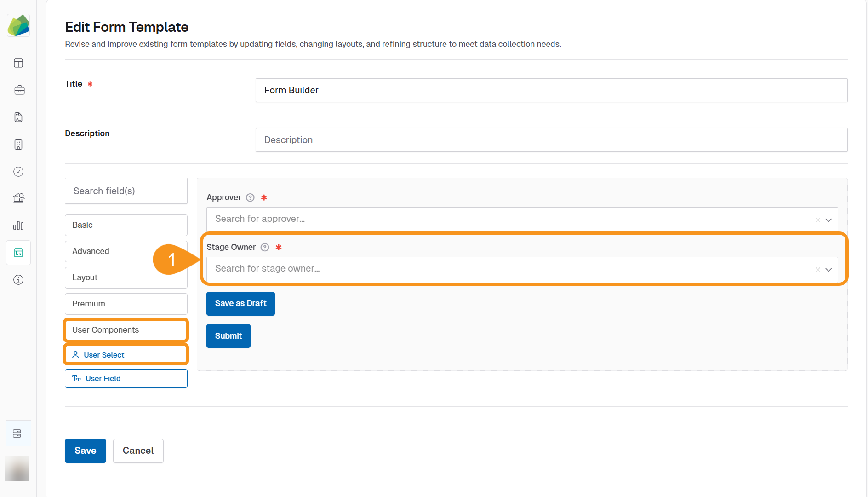Click the checkmark circle sidebar icon
868x497 pixels.
point(18,172)
